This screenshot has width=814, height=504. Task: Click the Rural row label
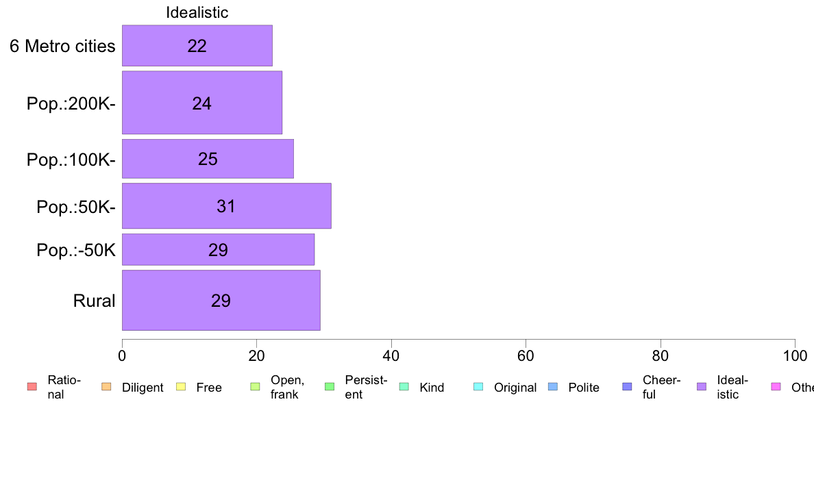click(x=94, y=301)
